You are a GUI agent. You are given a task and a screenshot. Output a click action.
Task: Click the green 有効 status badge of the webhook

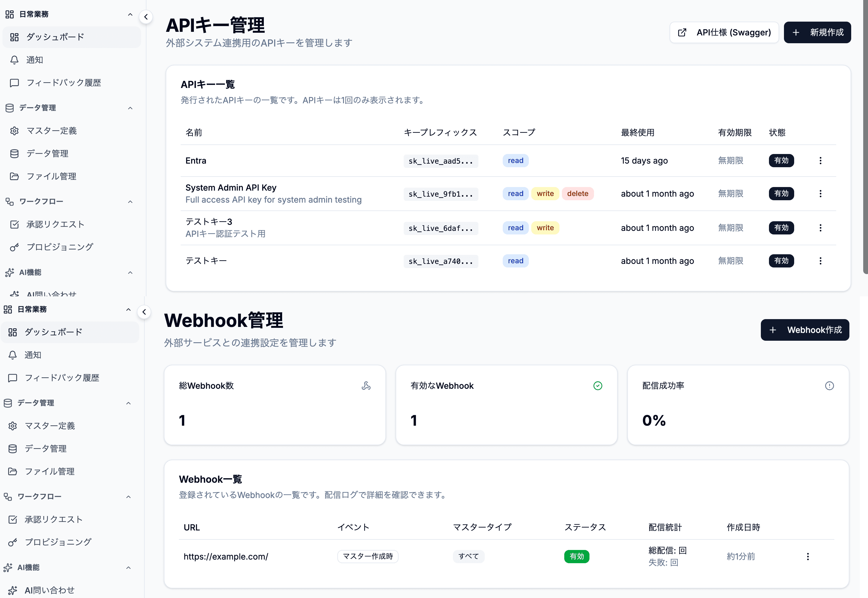coord(577,557)
